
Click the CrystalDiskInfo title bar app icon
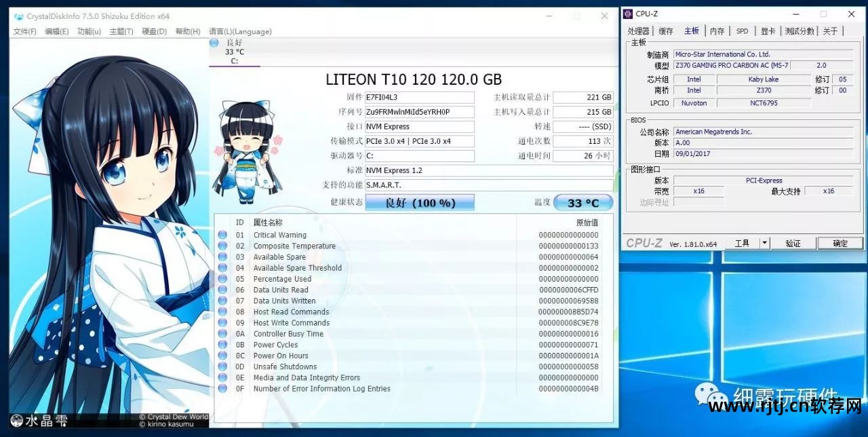18,16
